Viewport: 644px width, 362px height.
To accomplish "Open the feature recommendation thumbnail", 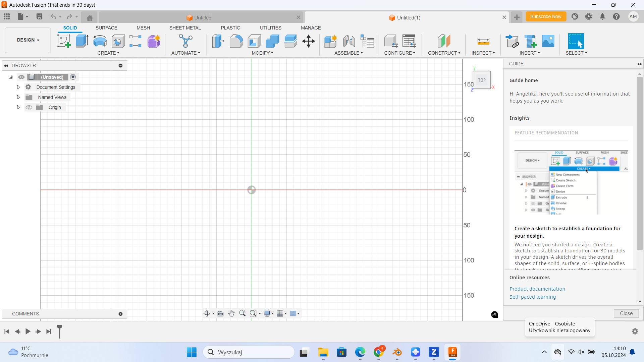I will coord(571,182).
